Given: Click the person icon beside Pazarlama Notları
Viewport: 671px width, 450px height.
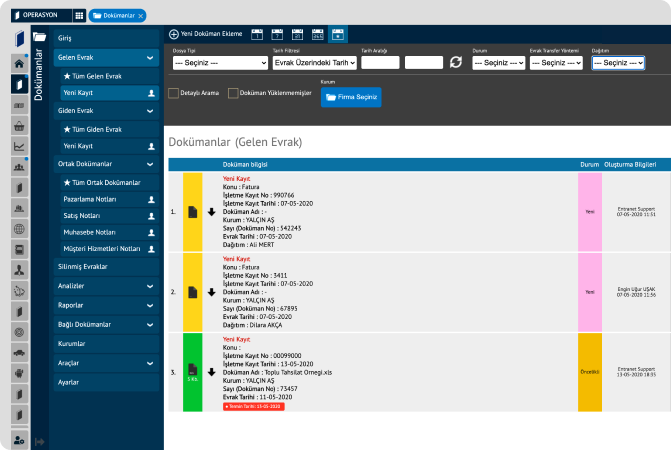Looking at the screenshot, I should [x=151, y=200].
